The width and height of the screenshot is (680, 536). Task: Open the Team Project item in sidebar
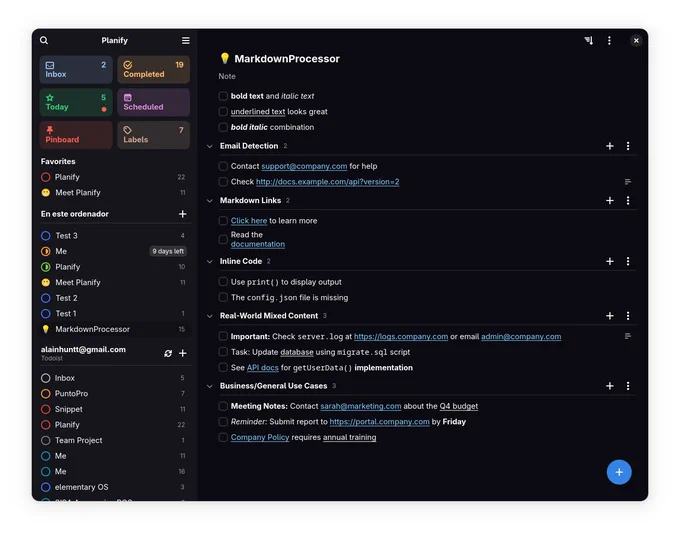(x=114, y=440)
